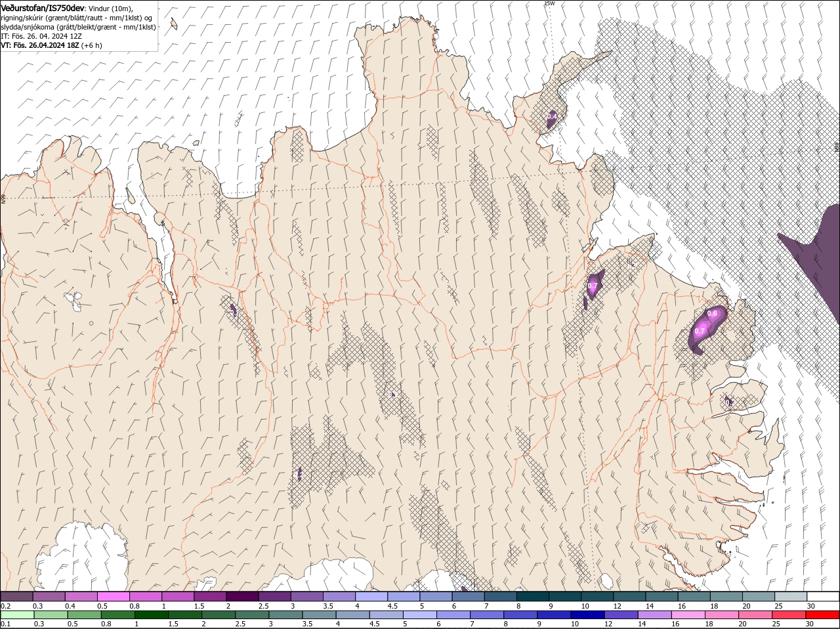The height and width of the screenshot is (629, 840).
Task: Click the Veðurstofan/IS750dev title text
Action: click(43, 7)
